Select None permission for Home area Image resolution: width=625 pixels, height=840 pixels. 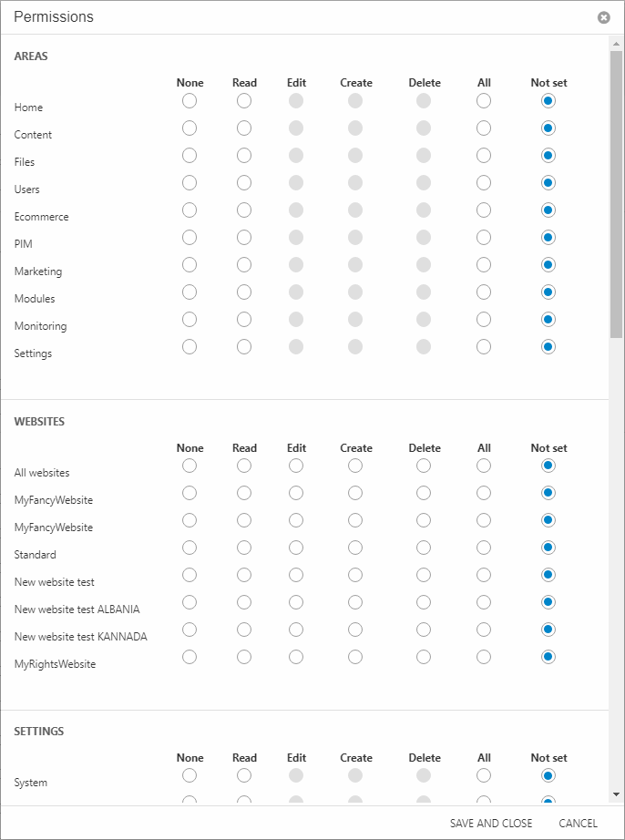point(190,101)
